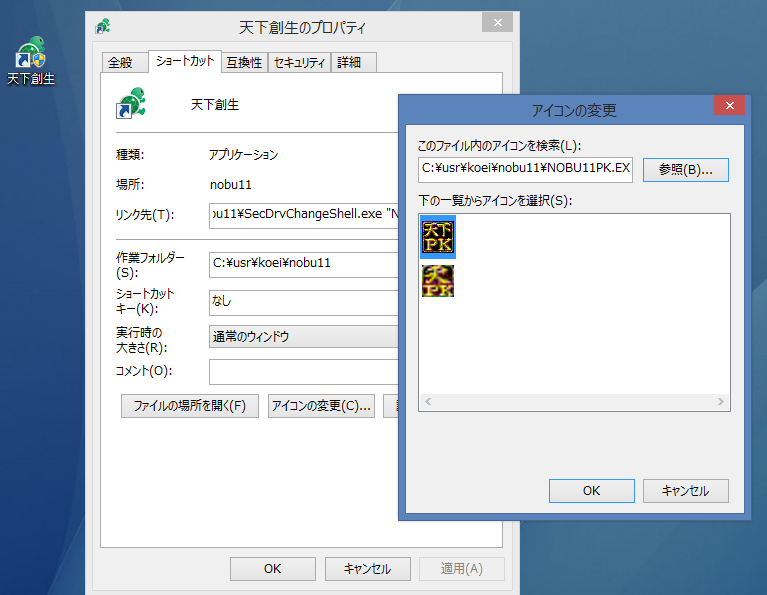Viewport: 767px width, 595px height.
Task: Select the first 天下PK icon in list
Action: pos(438,237)
